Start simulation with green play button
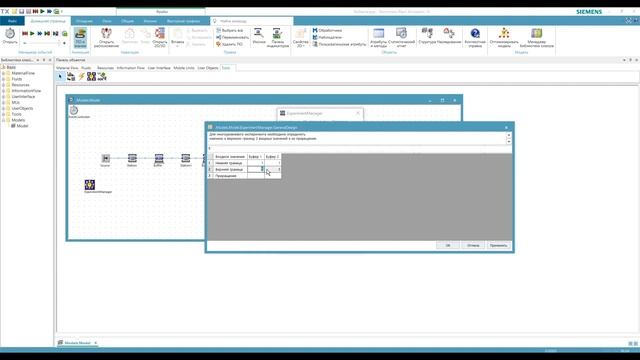Image resolution: width=640 pixels, height=360 pixels. pos(32,33)
